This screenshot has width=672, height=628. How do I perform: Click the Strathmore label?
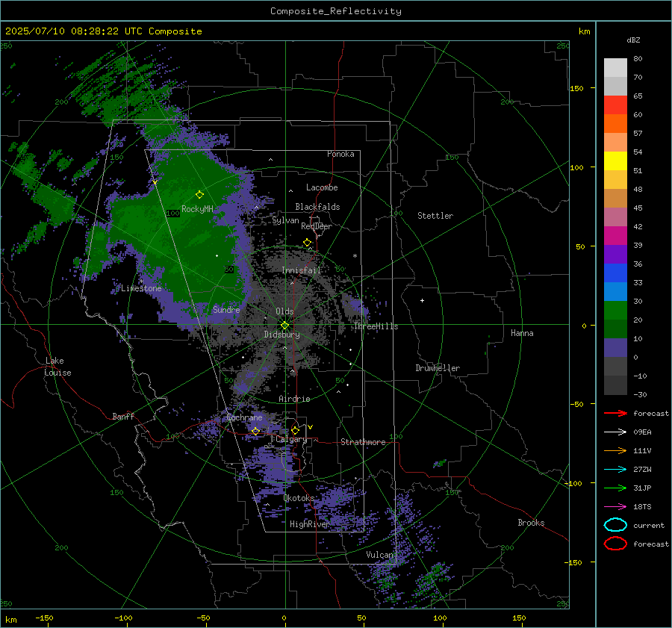coord(363,442)
